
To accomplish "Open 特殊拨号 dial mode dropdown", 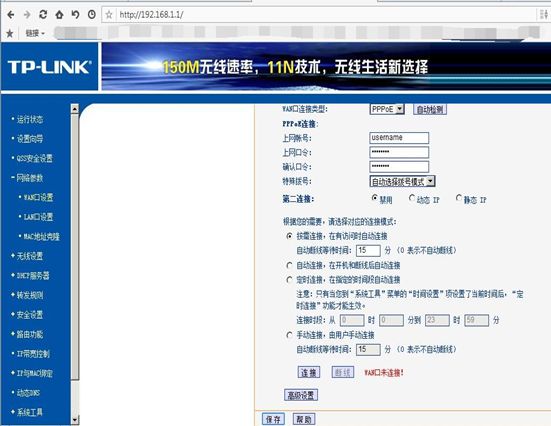I will coord(402,181).
